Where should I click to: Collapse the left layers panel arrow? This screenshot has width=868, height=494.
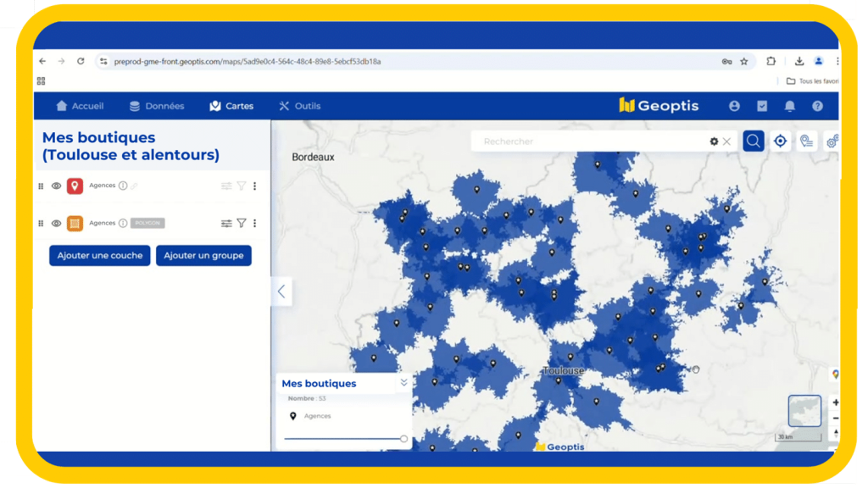[281, 291]
